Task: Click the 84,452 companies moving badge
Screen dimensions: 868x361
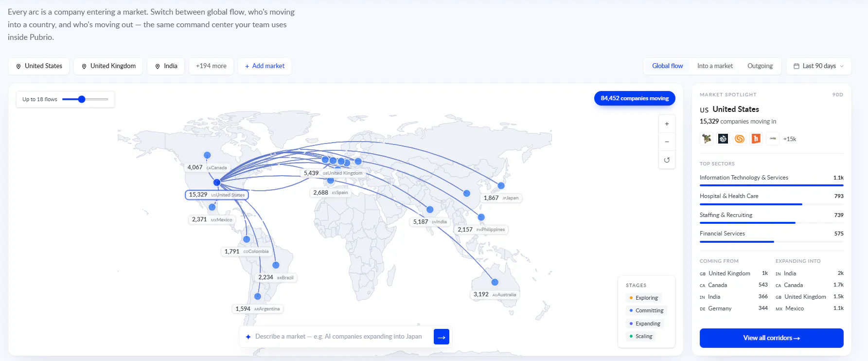Action: point(635,98)
